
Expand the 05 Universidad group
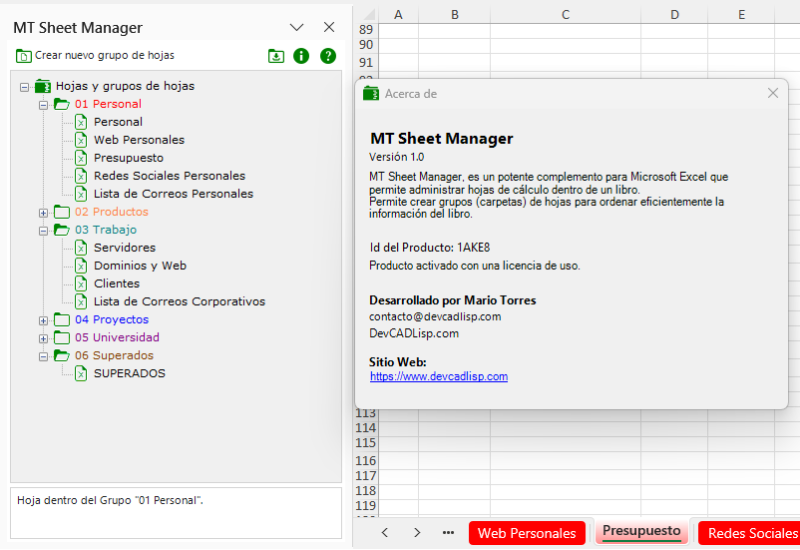pyautogui.click(x=43, y=338)
